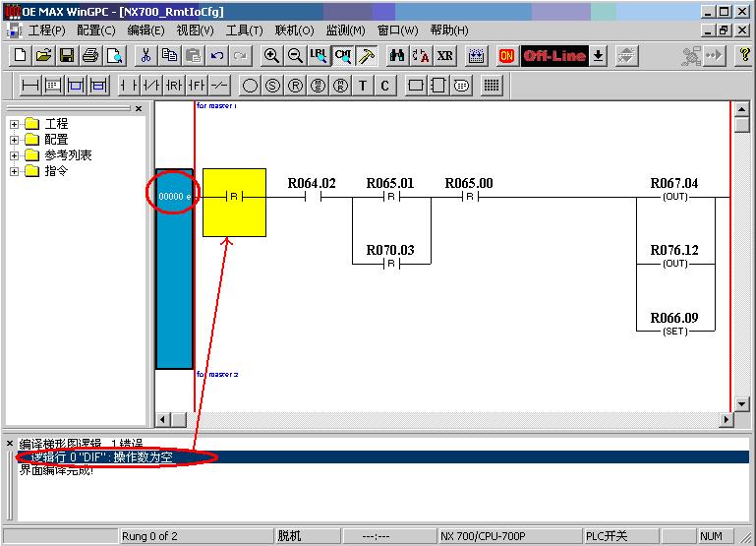Insert an output coil circle
Screen dimensions: 756x546
(250, 86)
